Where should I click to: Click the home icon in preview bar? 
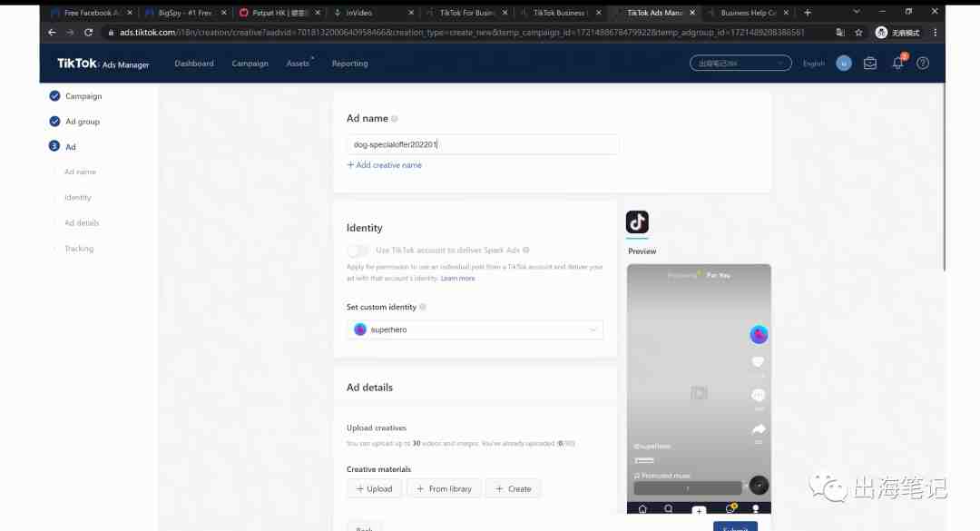click(x=642, y=509)
